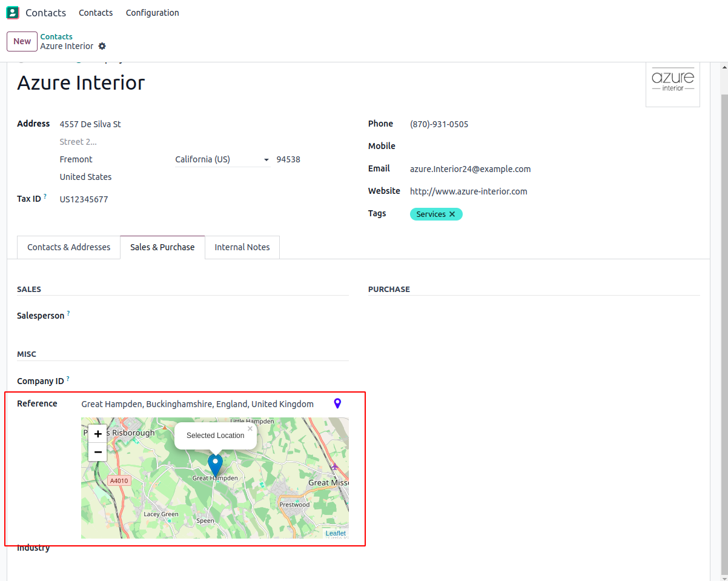Click the A4010 road label on map
The width and height of the screenshot is (728, 581).
[119, 480]
